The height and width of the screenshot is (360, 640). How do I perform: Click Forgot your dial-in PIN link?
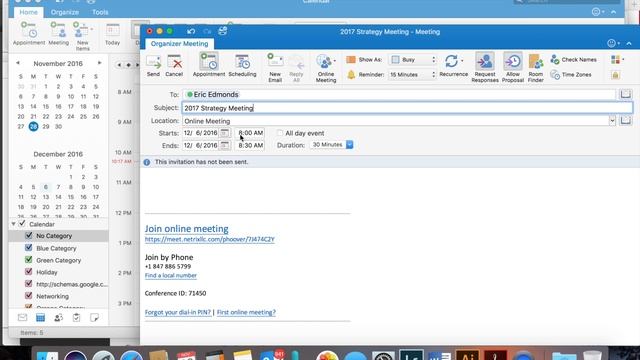click(x=178, y=312)
